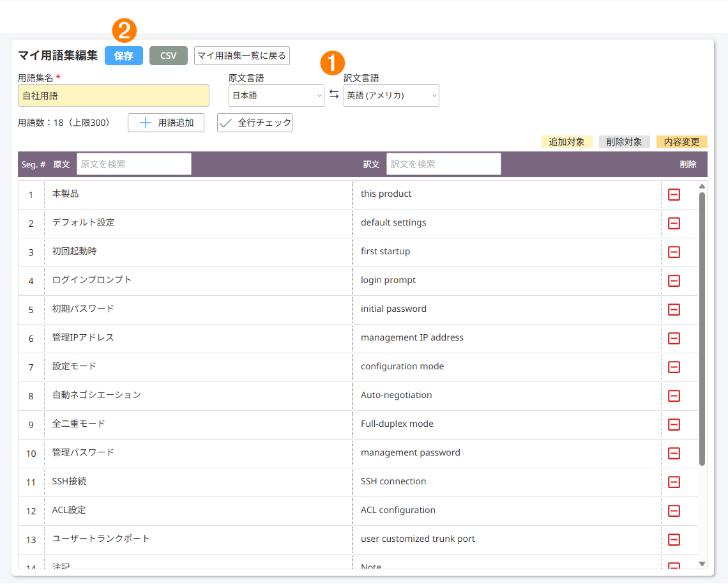Click the 'Seg. #' column header

[x=33, y=164]
